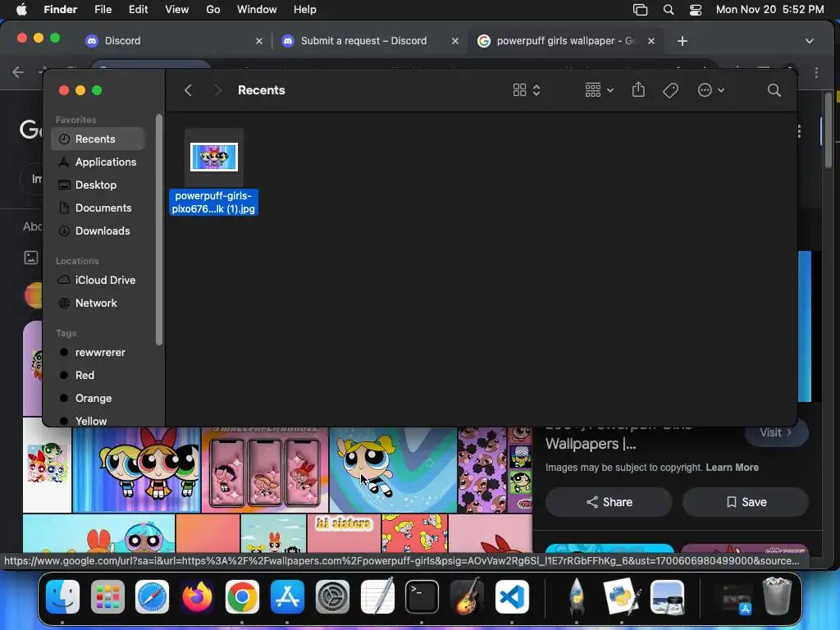Click Chrome back arrow
Screen dimensions: 840x630
coord(18,72)
